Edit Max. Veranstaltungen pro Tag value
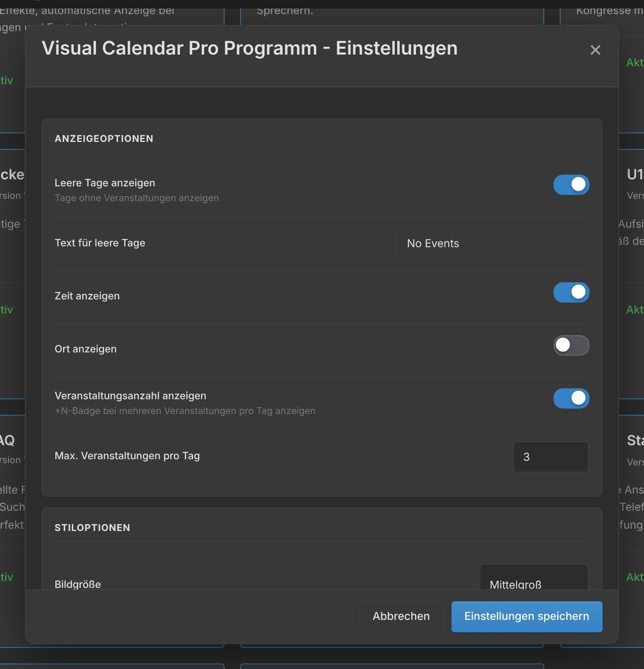The image size is (644, 669). pos(551,457)
